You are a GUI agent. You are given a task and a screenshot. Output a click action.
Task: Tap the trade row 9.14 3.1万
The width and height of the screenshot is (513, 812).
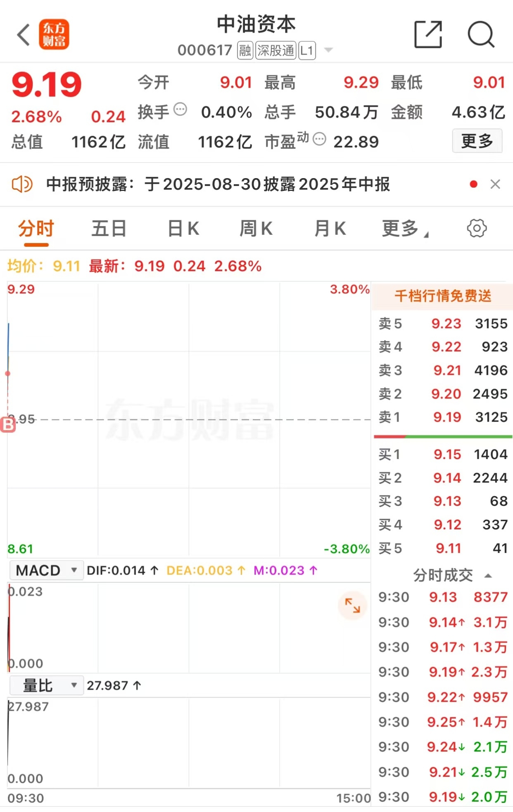(x=443, y=622)
